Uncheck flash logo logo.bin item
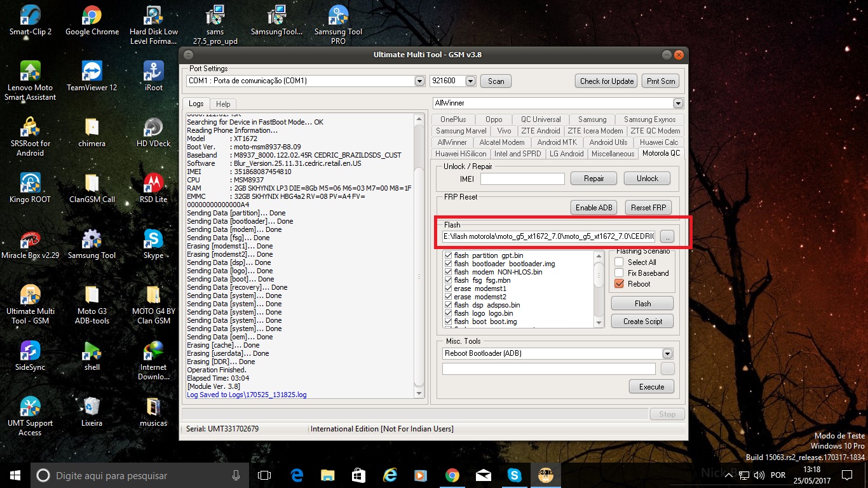 pos(449,313)
